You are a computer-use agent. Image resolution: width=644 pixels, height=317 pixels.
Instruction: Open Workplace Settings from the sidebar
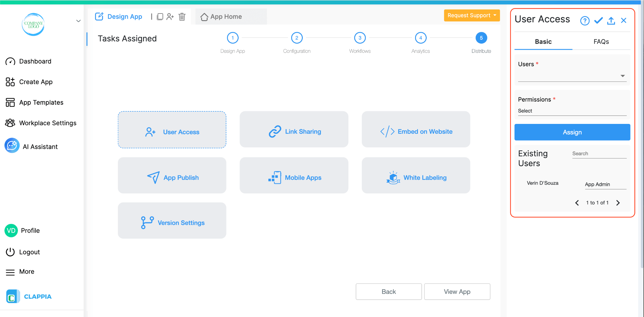[x=47, y=123]
